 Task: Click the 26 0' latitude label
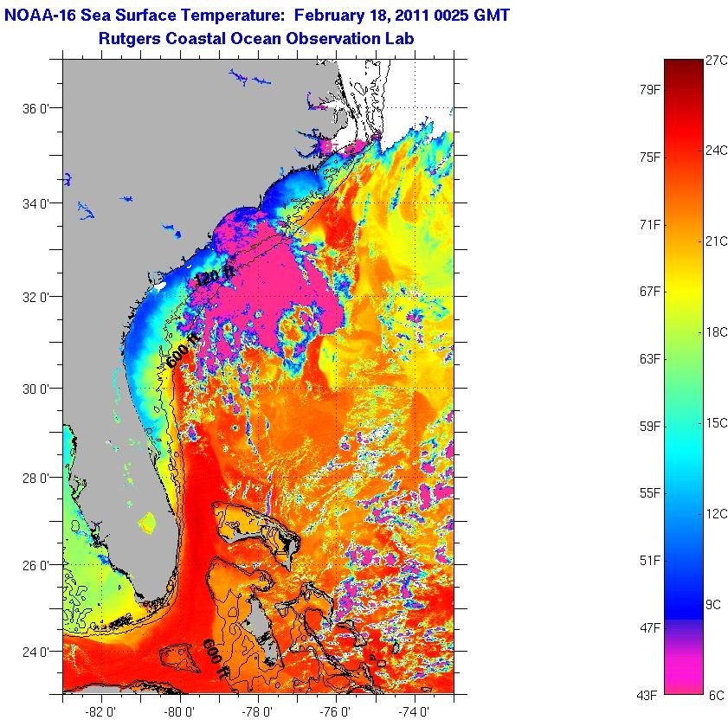35,566
